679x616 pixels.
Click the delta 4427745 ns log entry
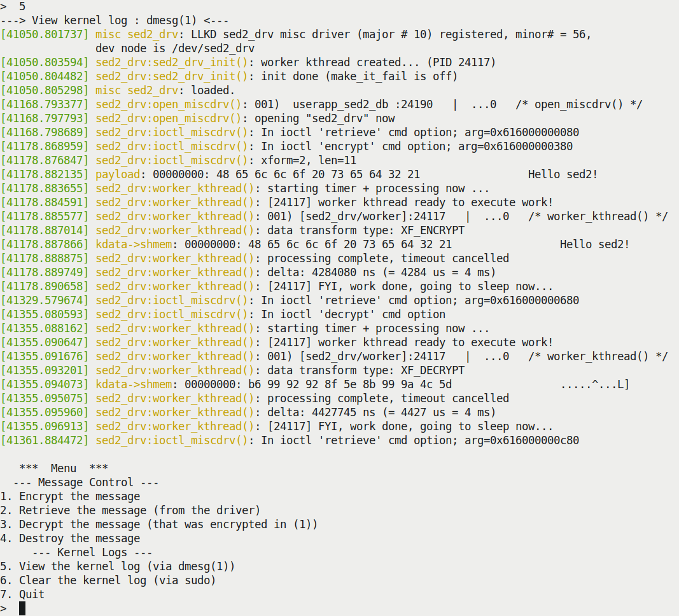coord(249,412)
